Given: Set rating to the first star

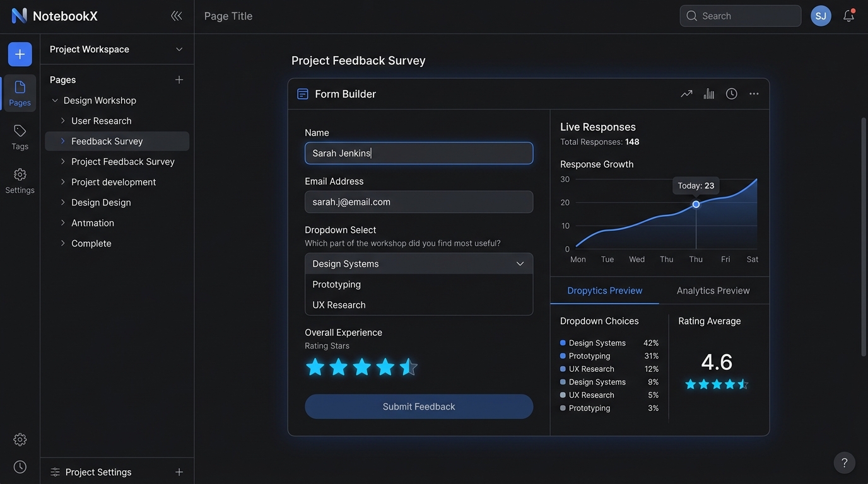Looking at the screenshot, I should point(315,367).
